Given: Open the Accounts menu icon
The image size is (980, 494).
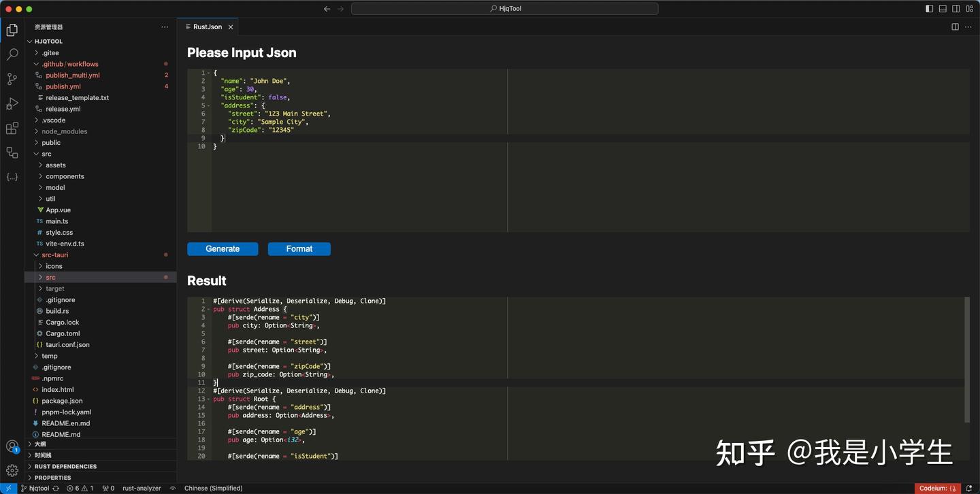Looking at the screenshot, I should [x=12, y=447].
